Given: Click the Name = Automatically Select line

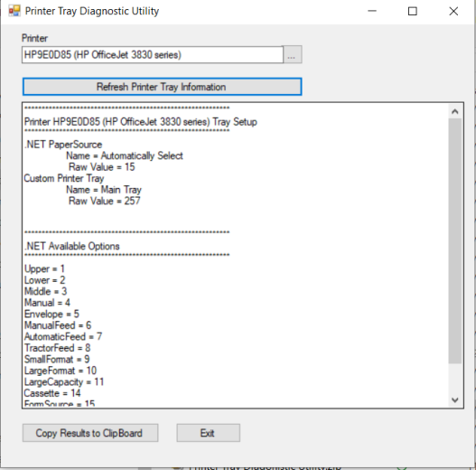Looking at the screenshot, I should pyautogui.click(x=125, y=155).
